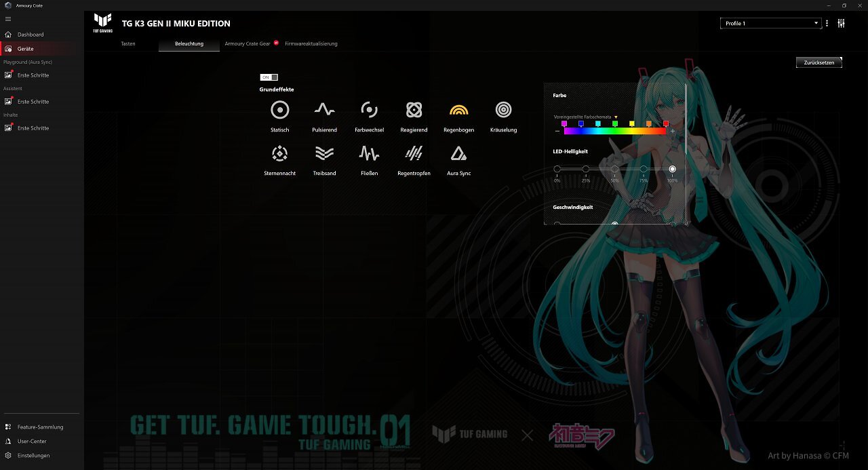Click the TG K3 GEN II MIKU EDITION title
The width and height of the screenshot is (868, 470).
point(176,23)
